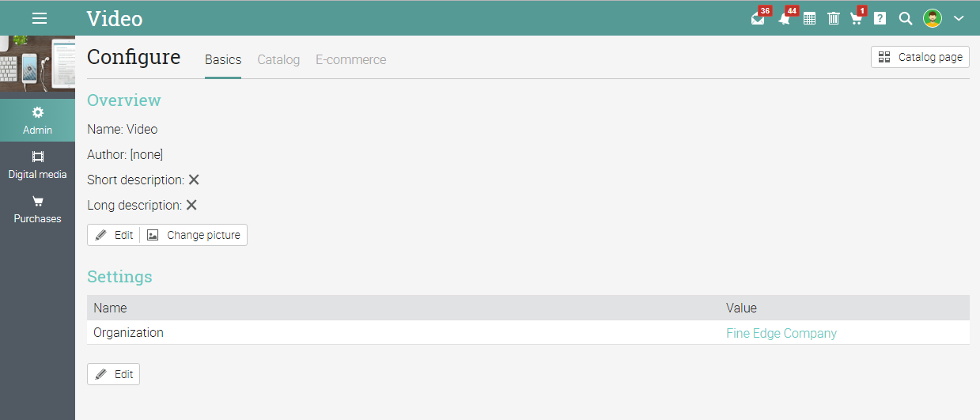Select the Admin sidebar item

click(37, 121)
